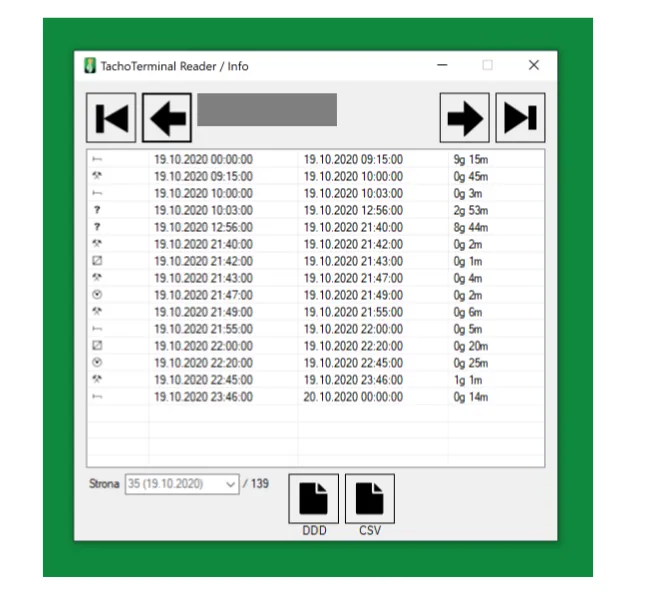Select work icon in row starting 09:15:00
Image resolution: width=655 pixels, height=616 pixels.
(x=97, y=176)
